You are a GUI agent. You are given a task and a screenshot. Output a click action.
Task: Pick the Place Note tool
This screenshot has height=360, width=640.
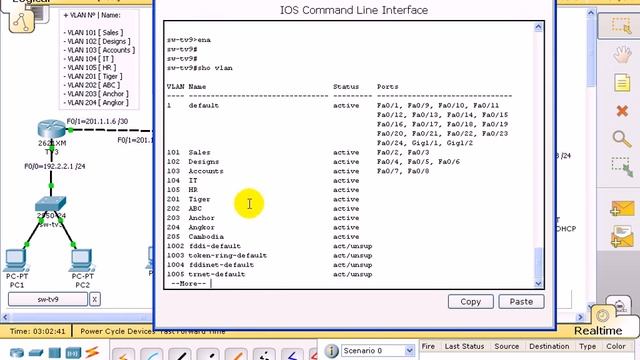point(622,83)
